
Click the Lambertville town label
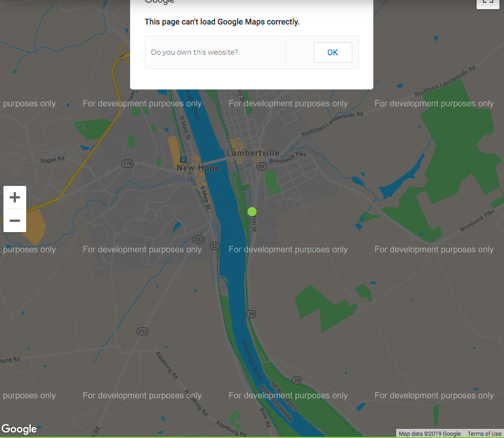(x=253, y=153)
